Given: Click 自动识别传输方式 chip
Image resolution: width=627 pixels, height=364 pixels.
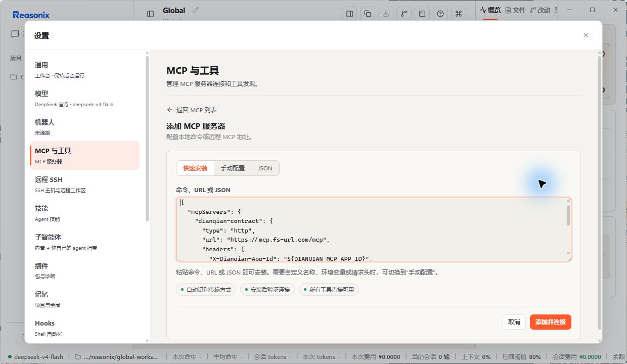Looking at the screenshot, I should 206,290.
